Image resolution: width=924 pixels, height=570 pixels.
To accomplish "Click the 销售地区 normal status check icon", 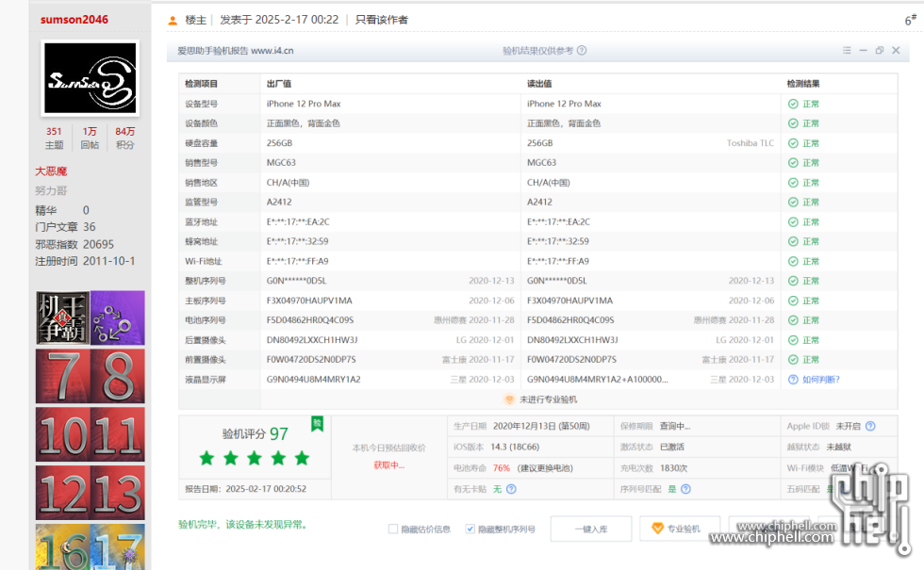I will [x=793, y=183].
